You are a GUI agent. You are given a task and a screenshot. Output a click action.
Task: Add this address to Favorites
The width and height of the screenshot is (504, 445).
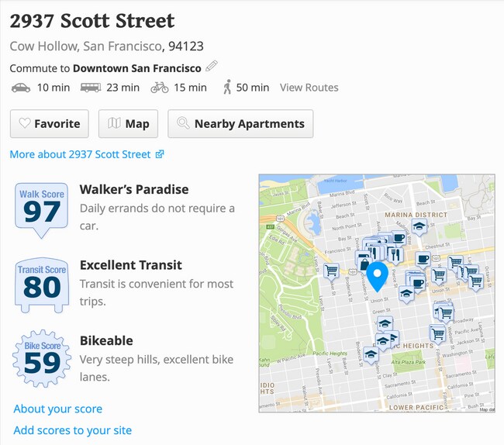[50, 124]
